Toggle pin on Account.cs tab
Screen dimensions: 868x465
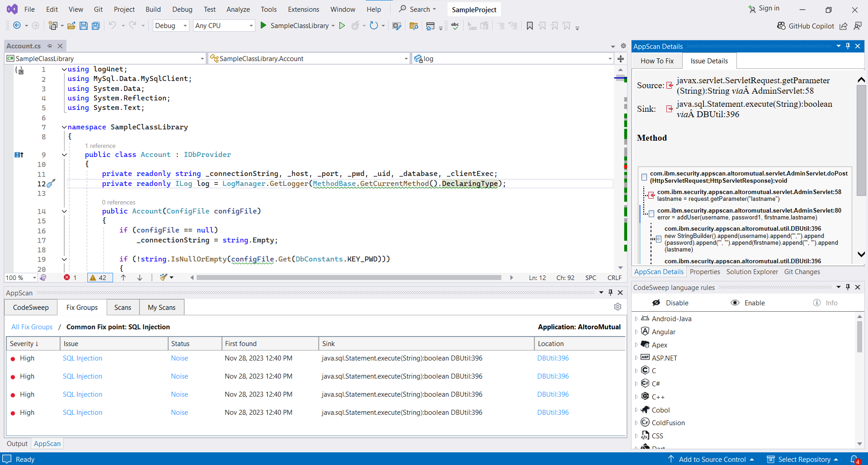pyautogui.click(x=50, y=46)
